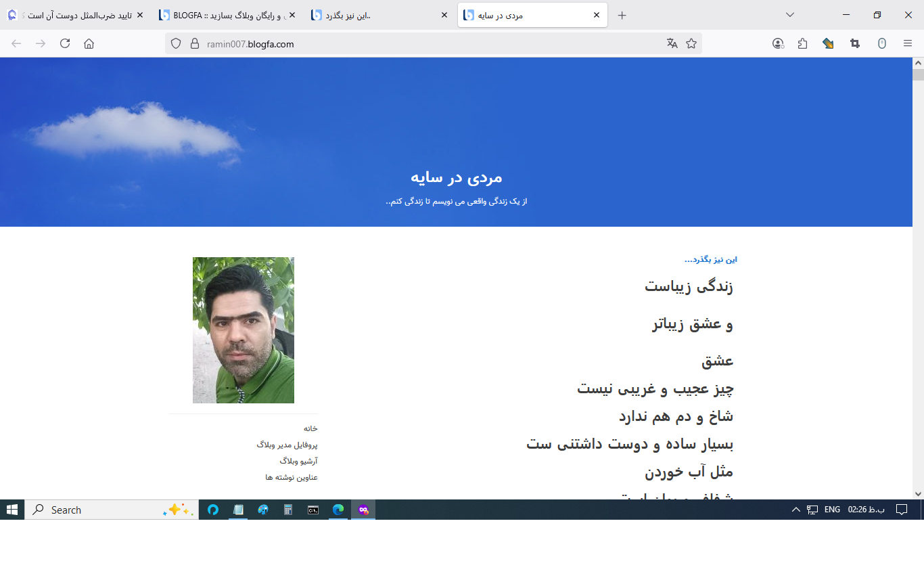Viewport: 924px width, 582px height.
Task: Open the Windows Start menu
Action: 12,510
